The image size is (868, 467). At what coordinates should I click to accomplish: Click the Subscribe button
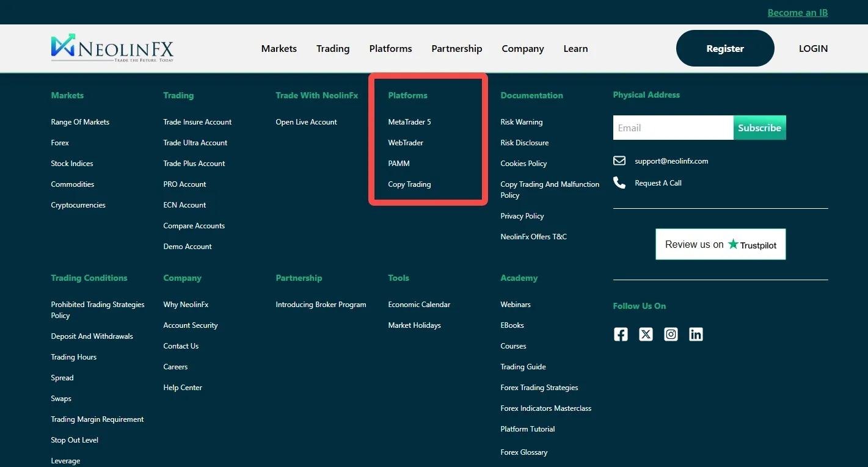click(x=760, y=128)
